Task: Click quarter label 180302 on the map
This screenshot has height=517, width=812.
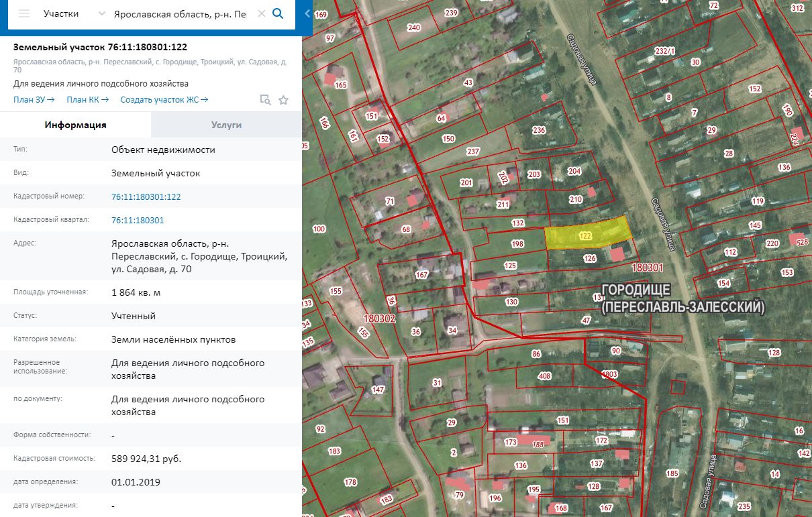Action: [380, 319]
